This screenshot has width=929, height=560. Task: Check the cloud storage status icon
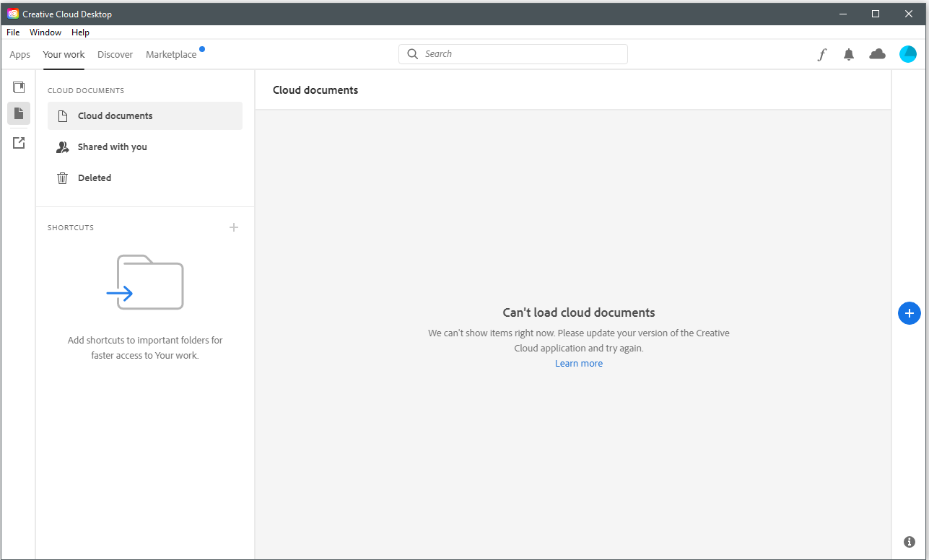877,53
